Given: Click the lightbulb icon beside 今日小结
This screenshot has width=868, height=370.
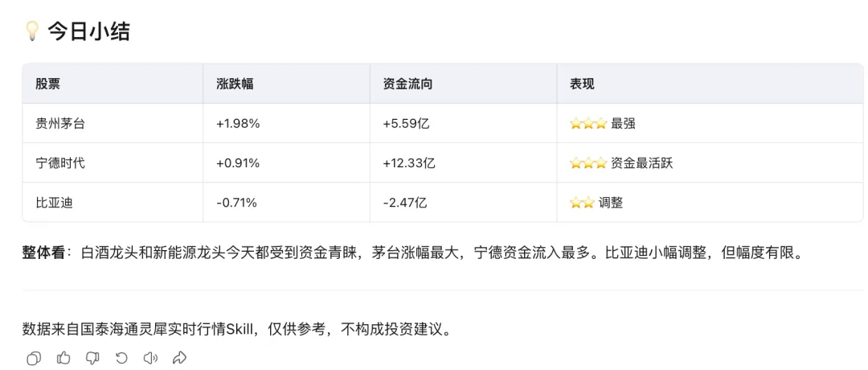Looking at the screenshot, I should (32, 31).
